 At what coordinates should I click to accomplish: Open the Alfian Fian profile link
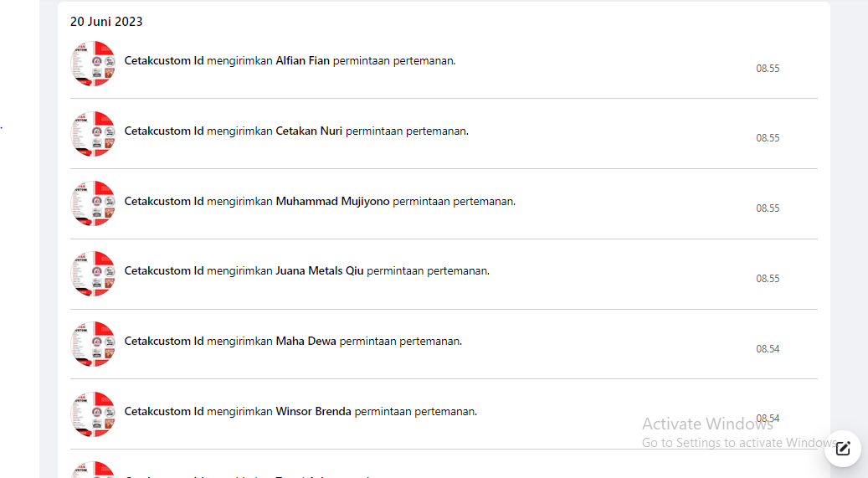(x=302, y=61)
